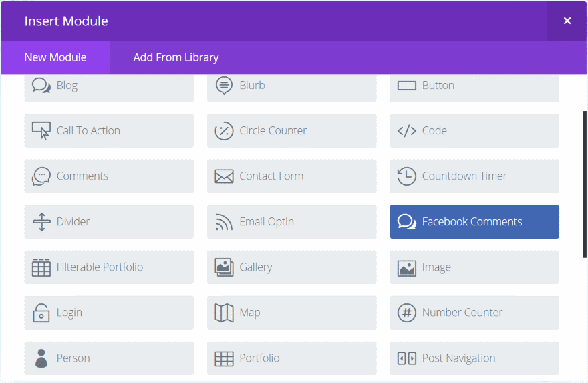This screenshot has width=588, height=383.
Task: Click the Login padlock icon
Action: (x=41, y=313)
